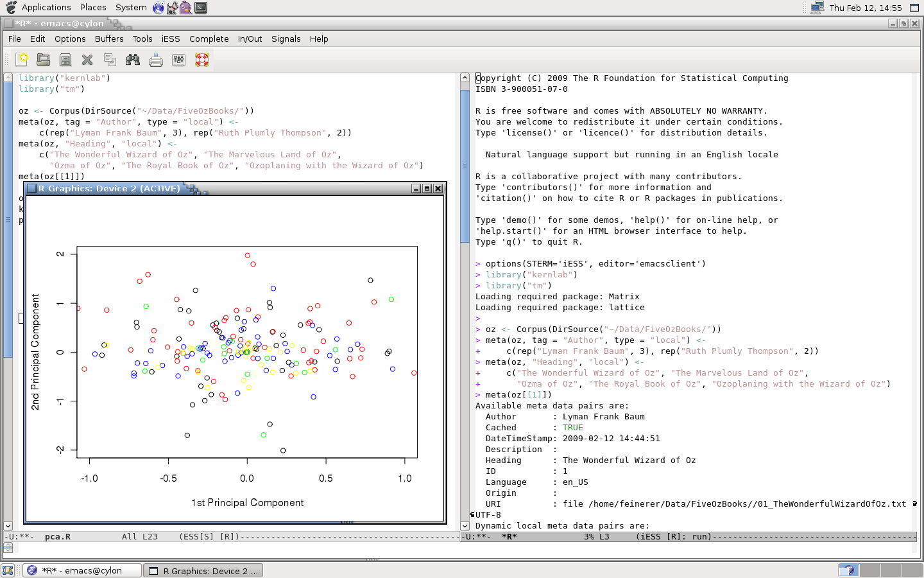Click the R console scrollbar thumb
This screenshot has height=578, width=924.
pos(465,166)
